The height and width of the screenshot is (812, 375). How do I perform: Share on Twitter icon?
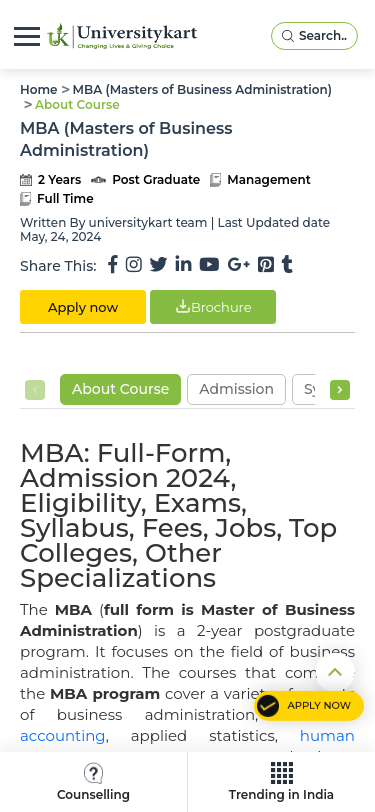(x=158, y=265)
